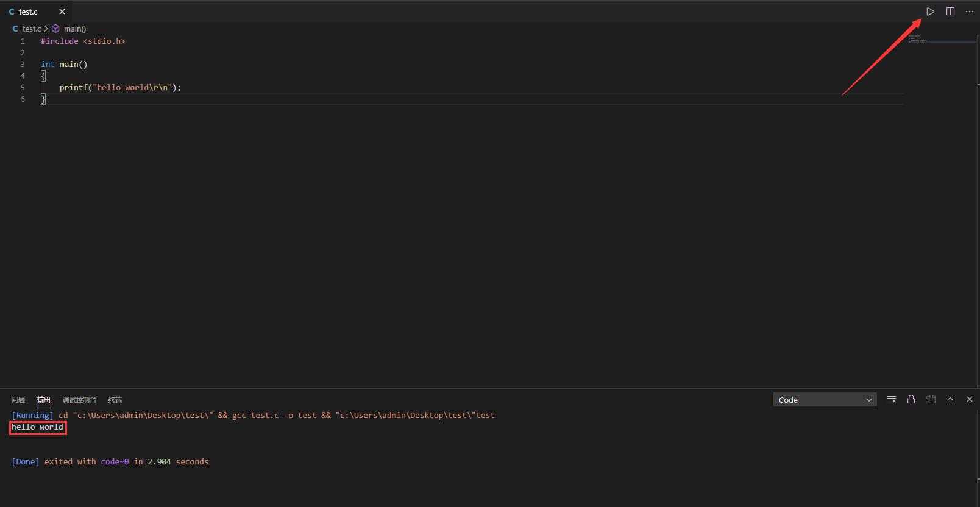Screen dimensions: 980x507
Task: Expand the breadcrumb chevron after test.c
Action: tap(46, 29)
